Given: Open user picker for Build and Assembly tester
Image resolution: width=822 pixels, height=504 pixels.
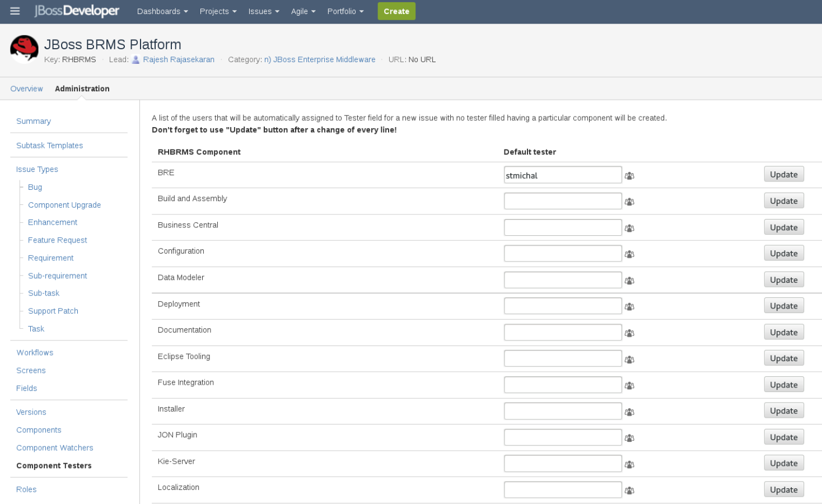Looking at the screenshot, I should pos(629,201).
